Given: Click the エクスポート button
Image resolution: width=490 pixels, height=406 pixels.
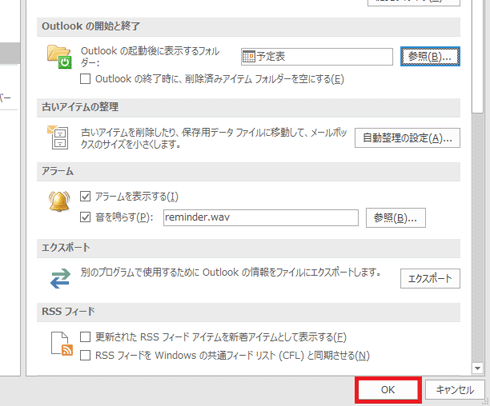Looking at the screenshot, I should tap(430, 278).
